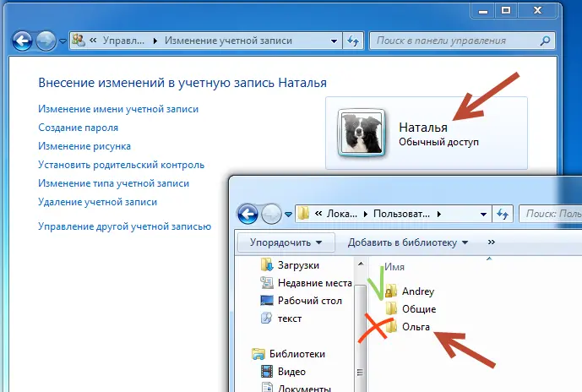Select the Ольга folder
The width and height of the screenshot is (582, 392).
416,327
